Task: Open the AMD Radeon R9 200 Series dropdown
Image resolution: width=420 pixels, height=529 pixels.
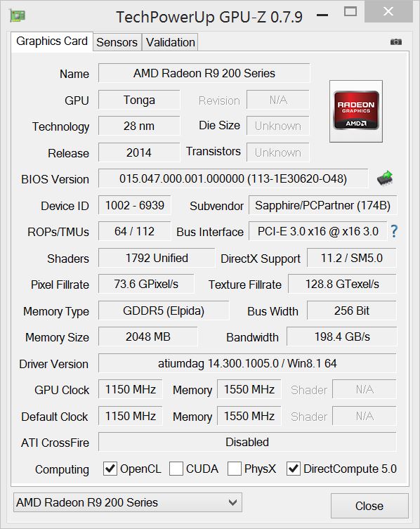Action: (128, 502)
